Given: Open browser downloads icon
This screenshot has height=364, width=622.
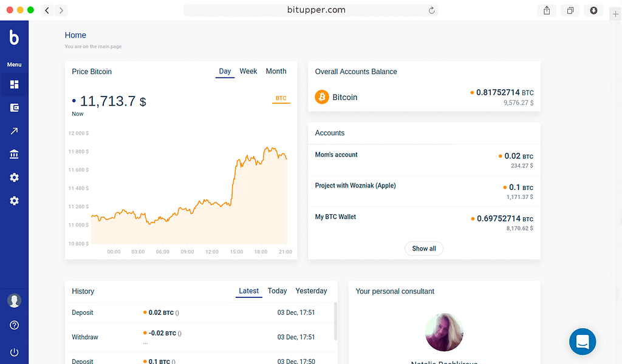Looking at the screenshot, I should [x=593, y=10].
